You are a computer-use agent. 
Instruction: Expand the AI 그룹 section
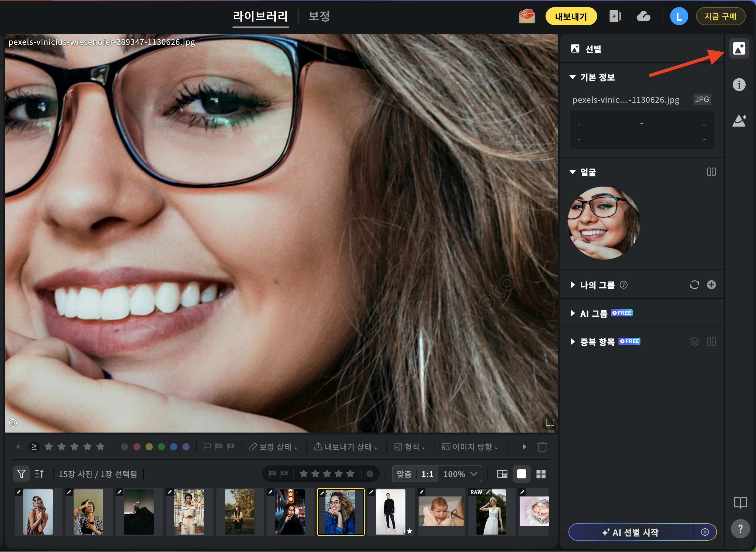point(573,313)
